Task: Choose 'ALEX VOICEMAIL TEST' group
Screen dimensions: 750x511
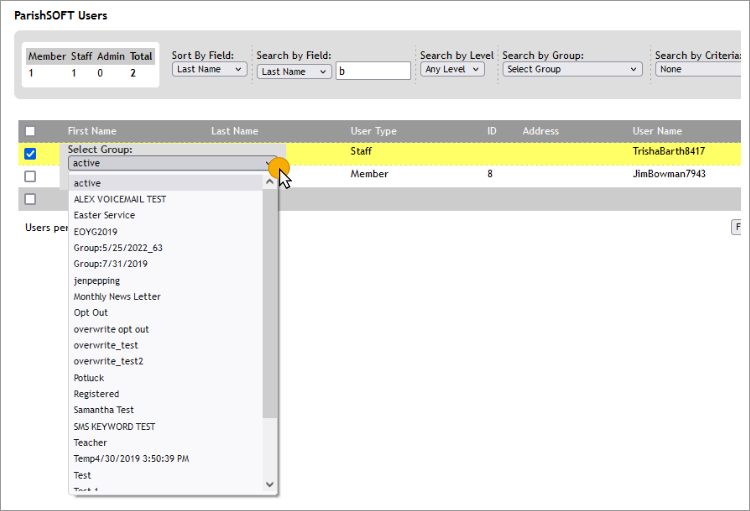Action: tap(165, 200)
